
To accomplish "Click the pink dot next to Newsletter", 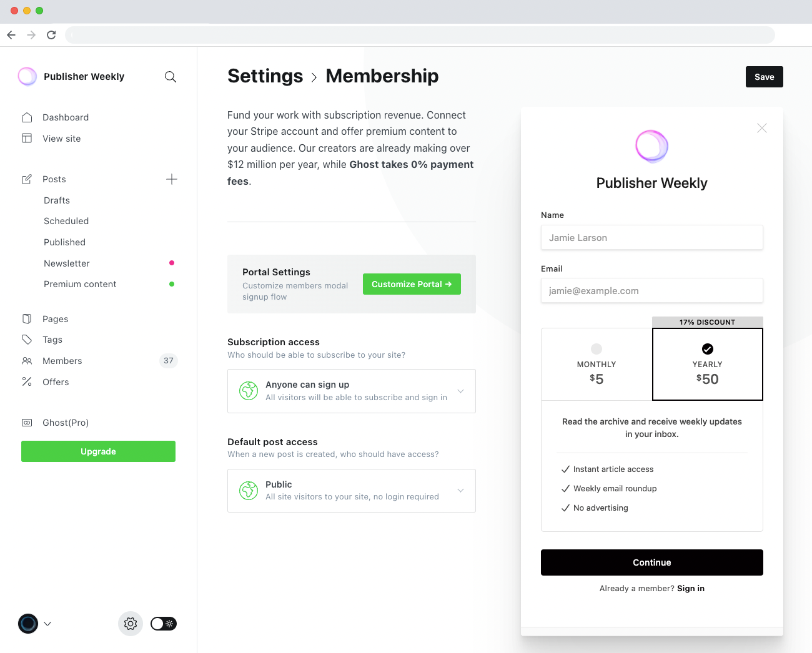I will pos(172,263).
